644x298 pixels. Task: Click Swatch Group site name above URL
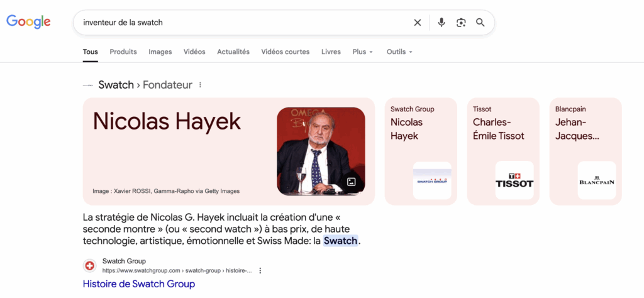click(x=124, y=261)
